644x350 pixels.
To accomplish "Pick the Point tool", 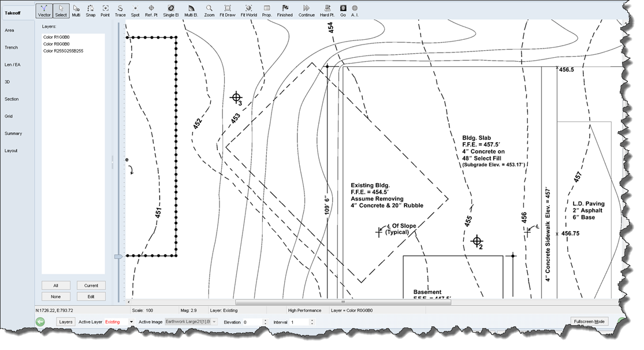I will (x=105, y=10).
